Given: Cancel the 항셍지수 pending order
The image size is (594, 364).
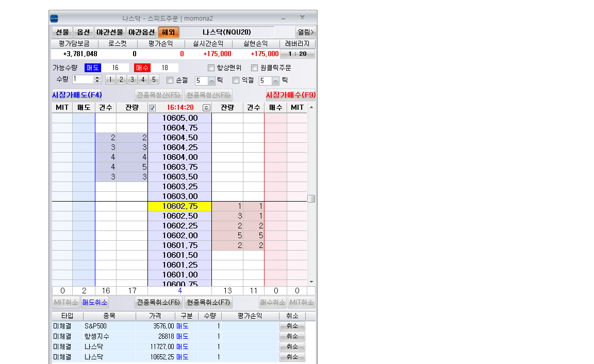Looking at the screenshot, I should pos(292,336).
